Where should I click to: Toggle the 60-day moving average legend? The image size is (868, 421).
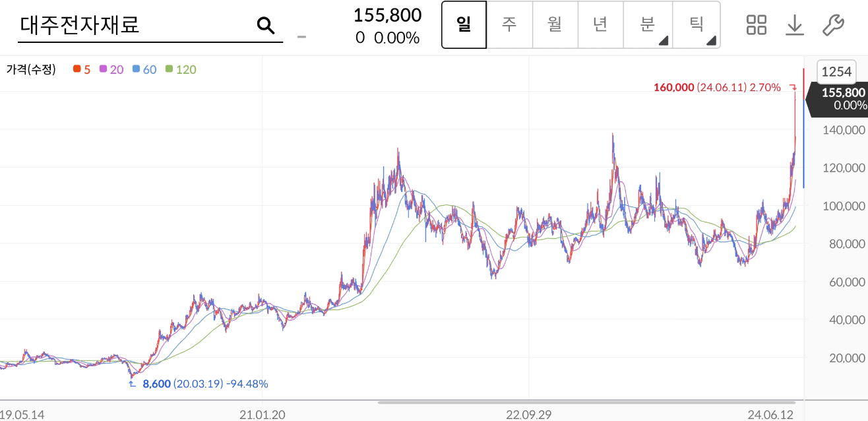click(x=144, y=69)
